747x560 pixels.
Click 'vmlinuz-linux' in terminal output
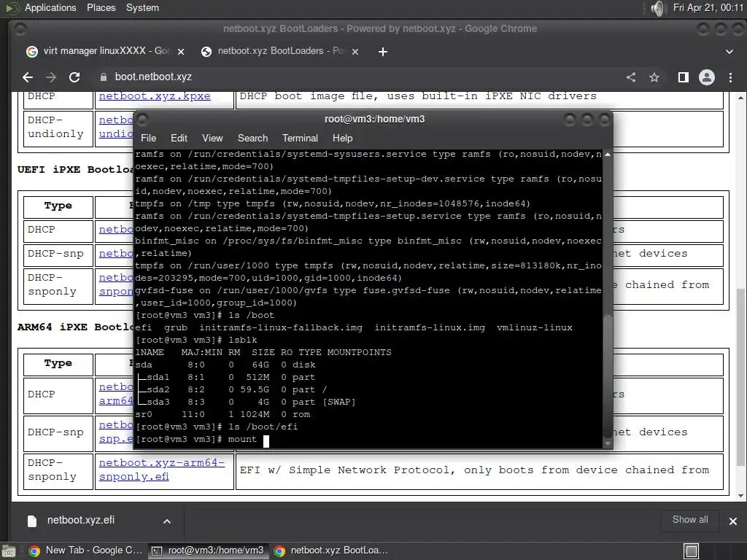534,327
